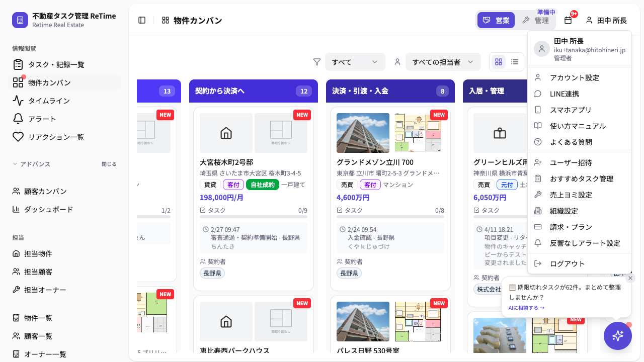This screenshot has width=644, height=362.
Task: Click the AIに相談する link
Action: pyautogui.click(x=526, y=308)
